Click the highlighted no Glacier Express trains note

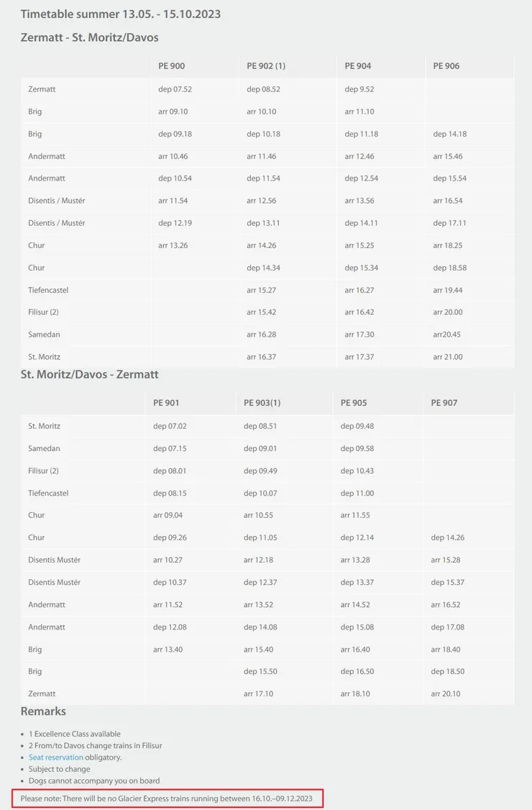167,798
